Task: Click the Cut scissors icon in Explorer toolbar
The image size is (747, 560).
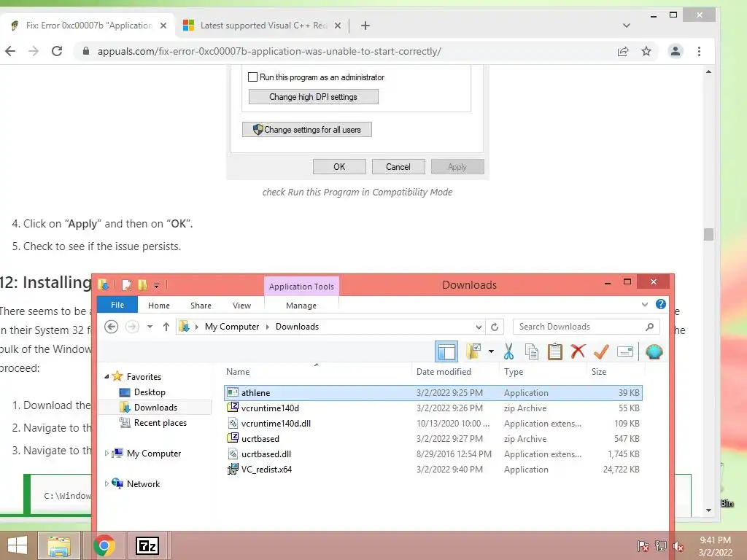Action: pyautogui.click(x=508, y=352)
